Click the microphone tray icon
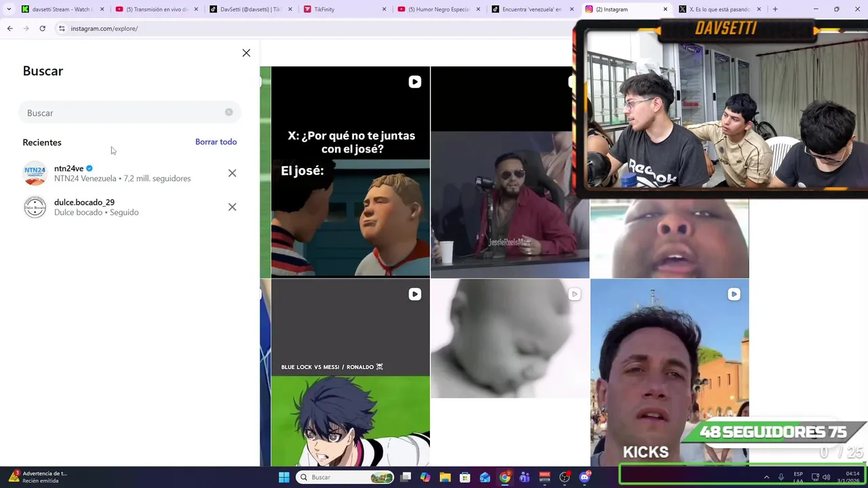The height and width of the screenshot is (488, 868). coord(781,477)
